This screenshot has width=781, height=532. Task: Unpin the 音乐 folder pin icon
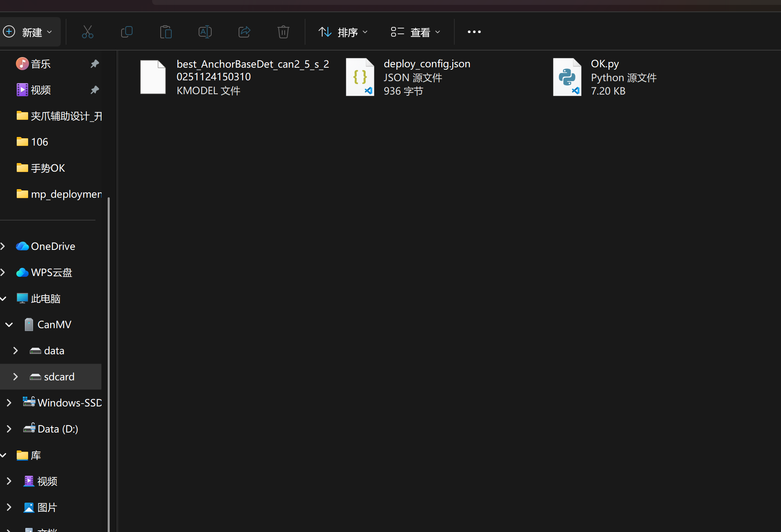95,64
